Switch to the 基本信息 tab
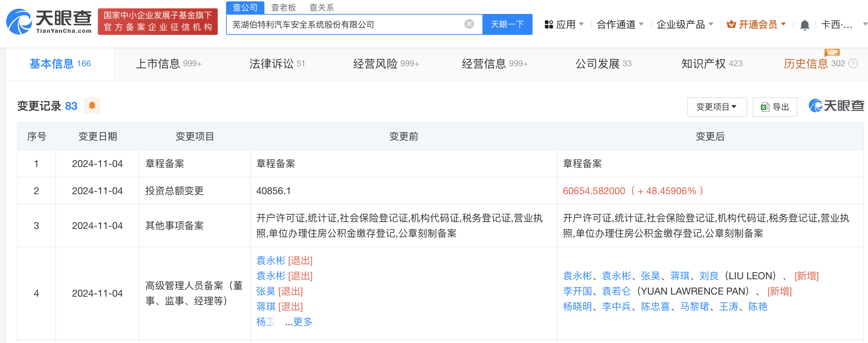 point(60,64)
